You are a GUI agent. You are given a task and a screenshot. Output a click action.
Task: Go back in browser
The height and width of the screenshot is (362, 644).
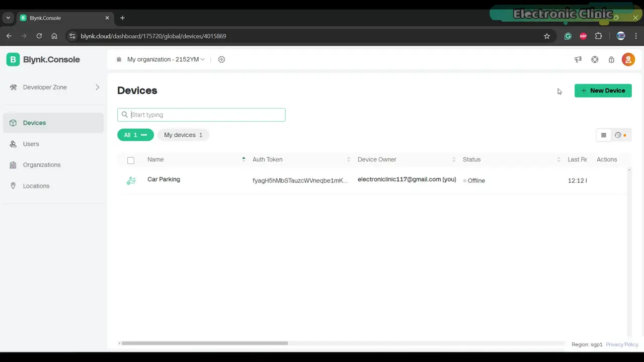(9, 36)
